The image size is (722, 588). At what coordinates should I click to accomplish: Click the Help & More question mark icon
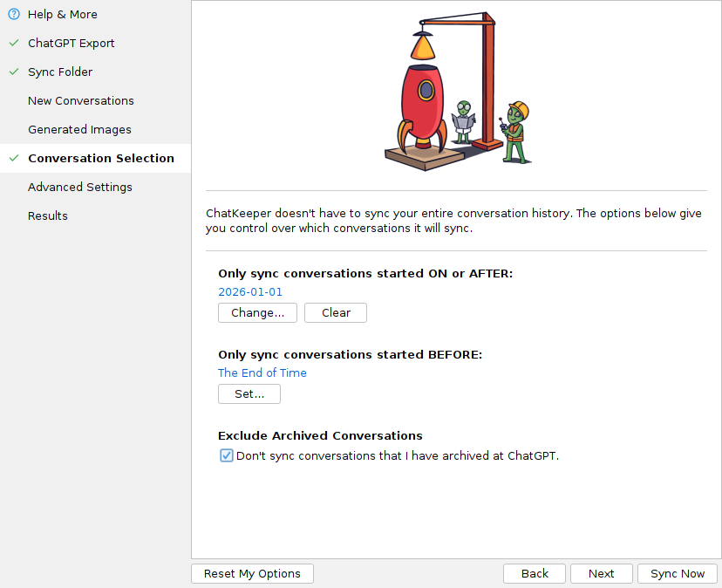click(13, 14)
